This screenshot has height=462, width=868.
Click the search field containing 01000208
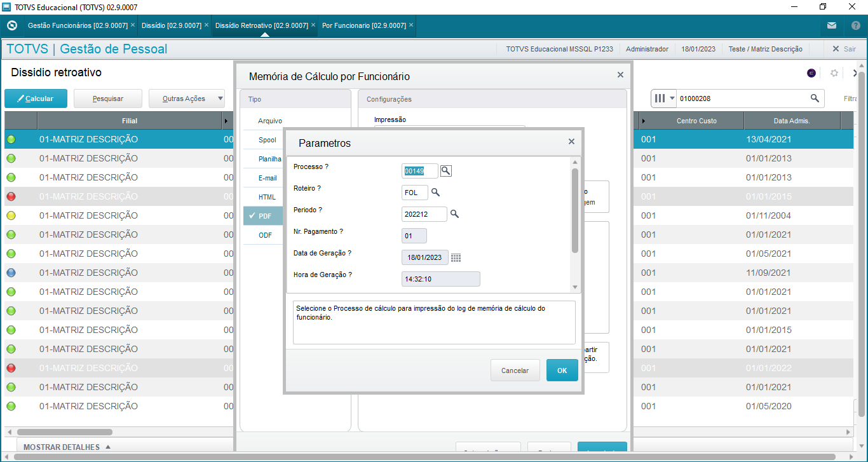tap(742, 99)
